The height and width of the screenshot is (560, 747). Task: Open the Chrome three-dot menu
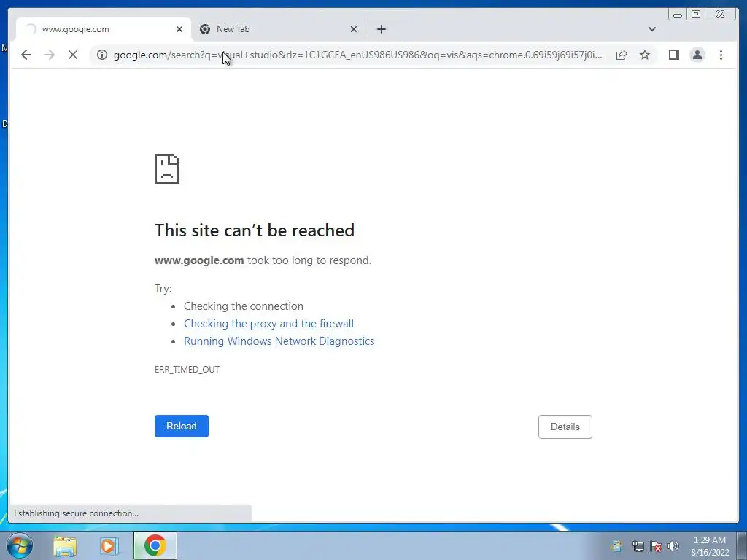(x=721, y=55)
